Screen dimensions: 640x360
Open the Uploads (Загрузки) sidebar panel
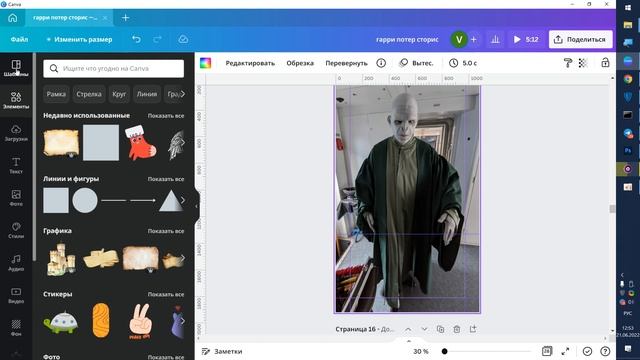(16, 133)
